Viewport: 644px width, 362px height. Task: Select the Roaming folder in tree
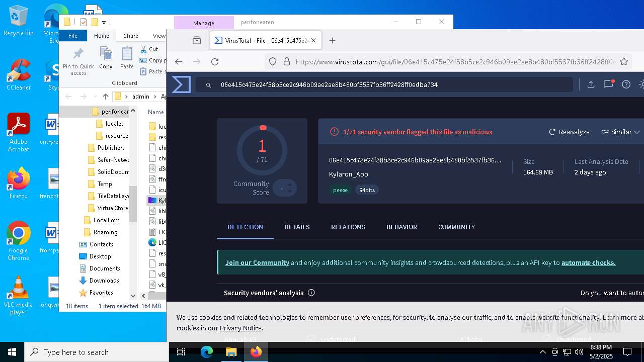click(105, 232)
